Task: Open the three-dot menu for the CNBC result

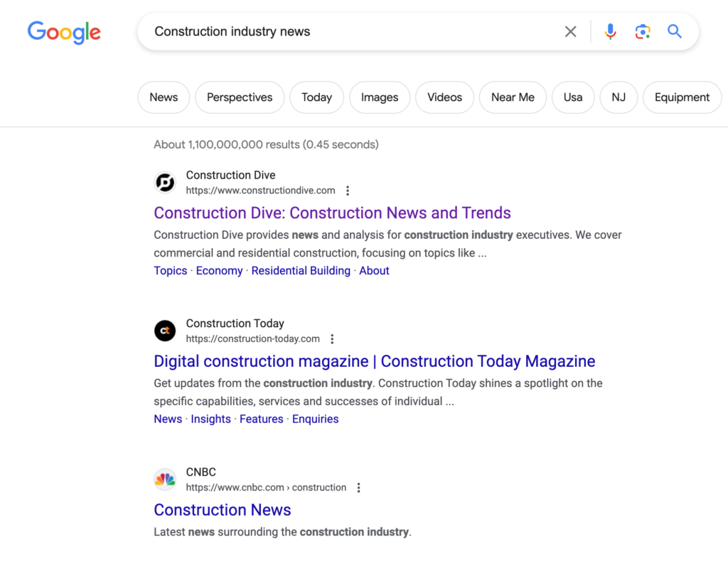Action: coord(359,487)
